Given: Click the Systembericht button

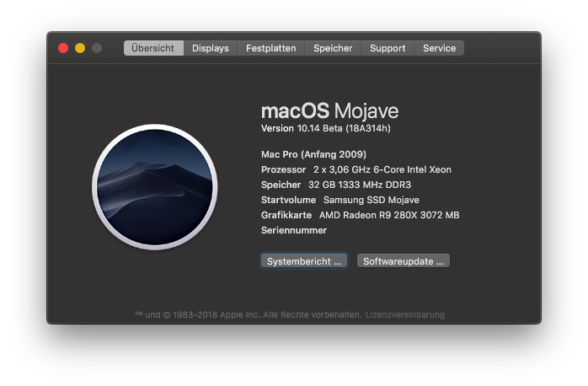Looking at the screenshot, I should coord(304,261).
